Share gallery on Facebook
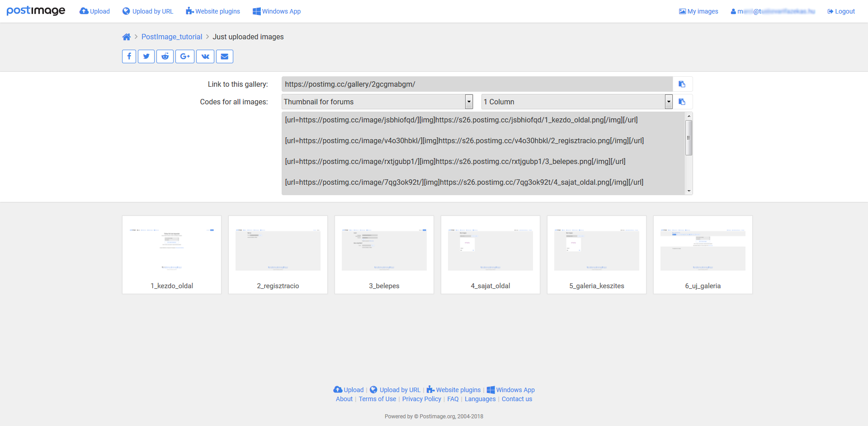 [129, 56]
